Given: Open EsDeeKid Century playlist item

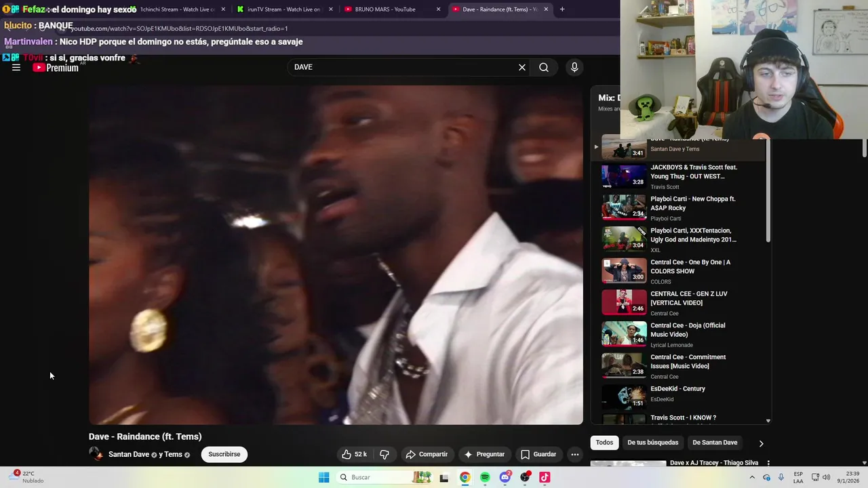Looking at the screenshot, I should click(x=678, y=396).
